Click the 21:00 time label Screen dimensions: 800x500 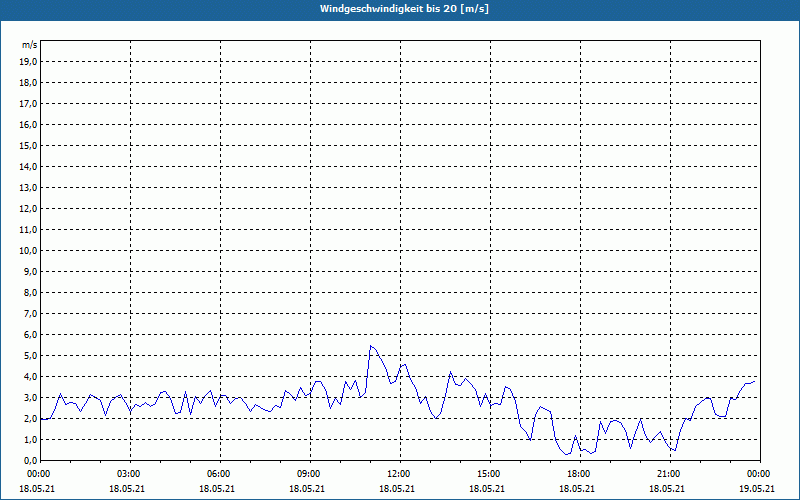667,474
